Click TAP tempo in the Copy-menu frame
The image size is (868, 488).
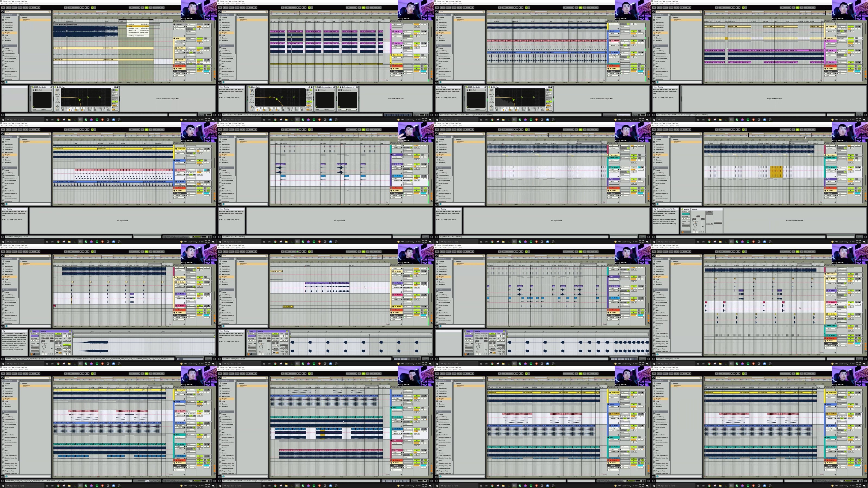(9, 8)
